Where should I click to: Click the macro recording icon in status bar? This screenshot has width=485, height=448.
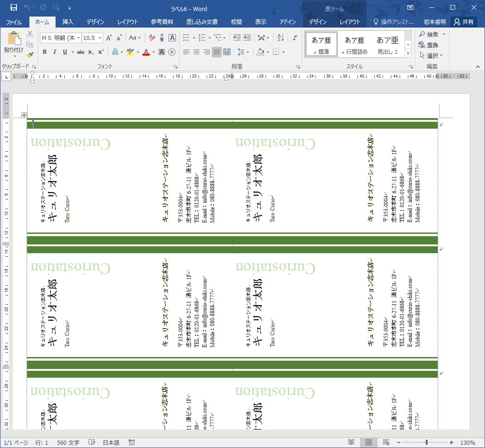pyautogui.click(x=132, y=442)
